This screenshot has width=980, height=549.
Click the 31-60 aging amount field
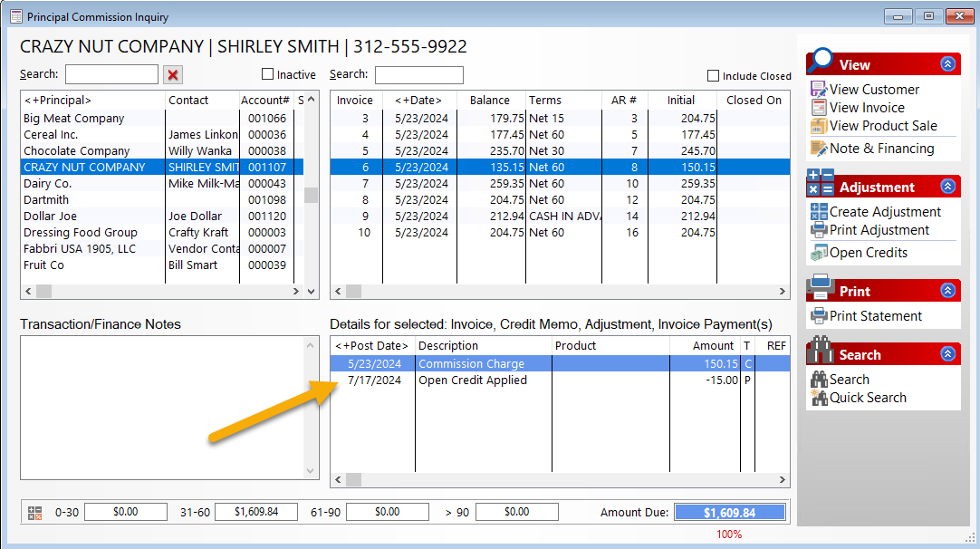point(256,512)
